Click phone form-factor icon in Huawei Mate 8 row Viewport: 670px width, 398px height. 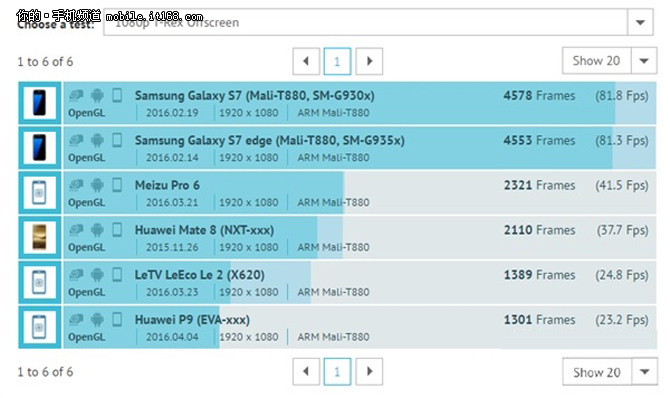pos(117,230)
